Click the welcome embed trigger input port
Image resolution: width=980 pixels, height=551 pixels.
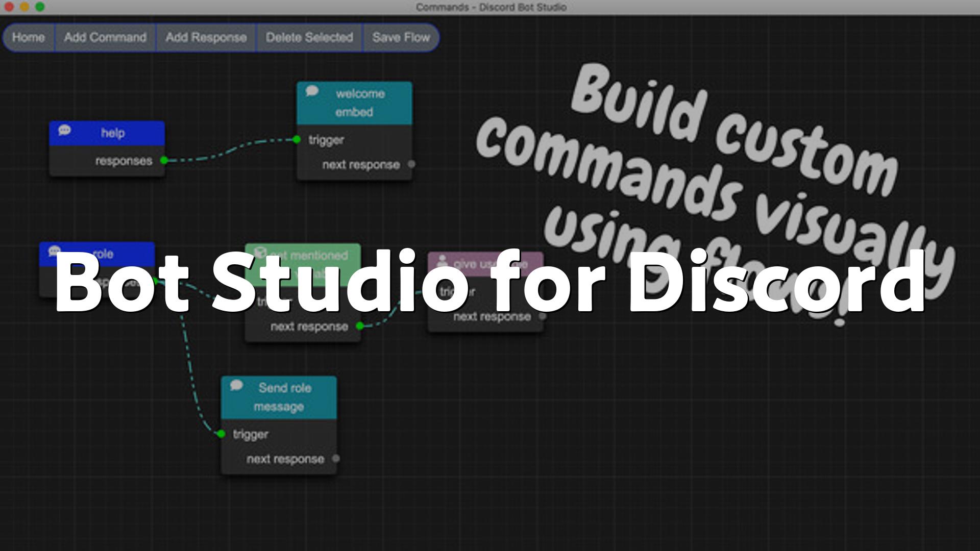pyautogui.click(x=297, y=139)
